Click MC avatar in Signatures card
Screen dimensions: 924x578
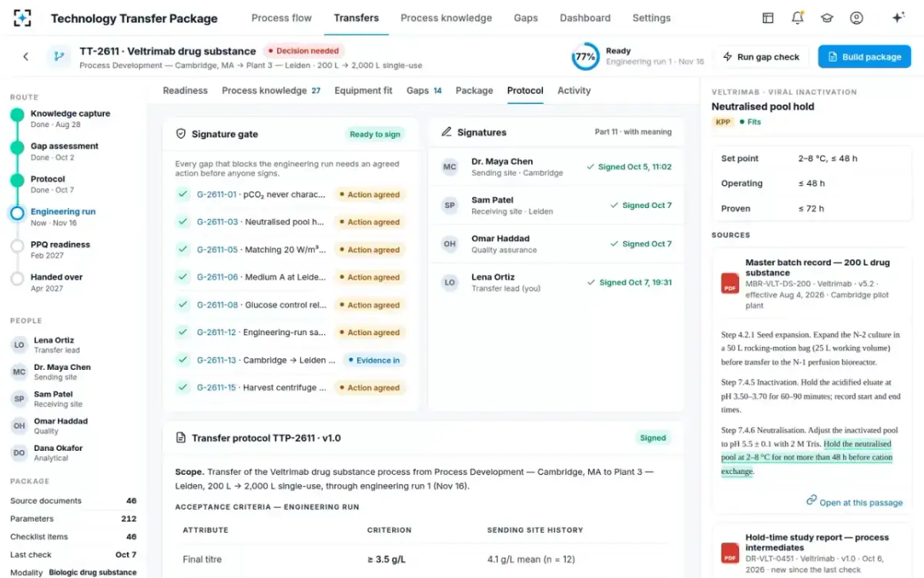pyautogui.click(x=450, y=167)
